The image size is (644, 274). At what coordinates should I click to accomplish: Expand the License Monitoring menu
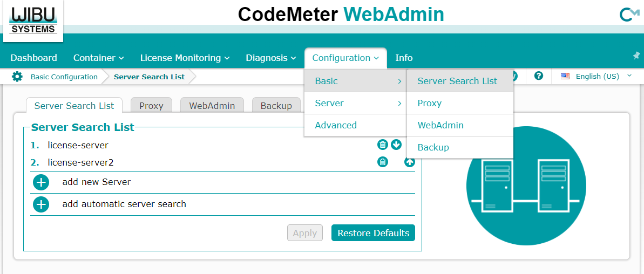185,58
